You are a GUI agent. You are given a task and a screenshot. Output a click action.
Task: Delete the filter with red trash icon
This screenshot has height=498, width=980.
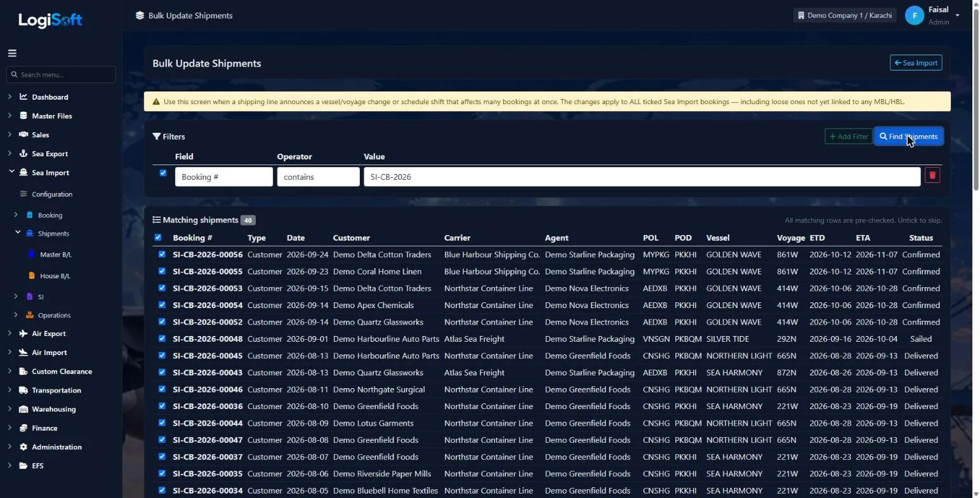click(x=932, y=175)
